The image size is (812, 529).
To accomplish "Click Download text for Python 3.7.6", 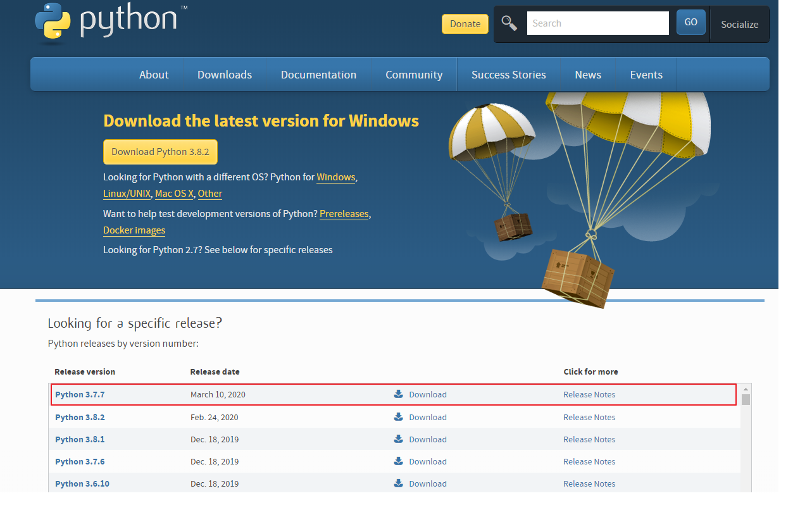I will [x=428, y=461].
